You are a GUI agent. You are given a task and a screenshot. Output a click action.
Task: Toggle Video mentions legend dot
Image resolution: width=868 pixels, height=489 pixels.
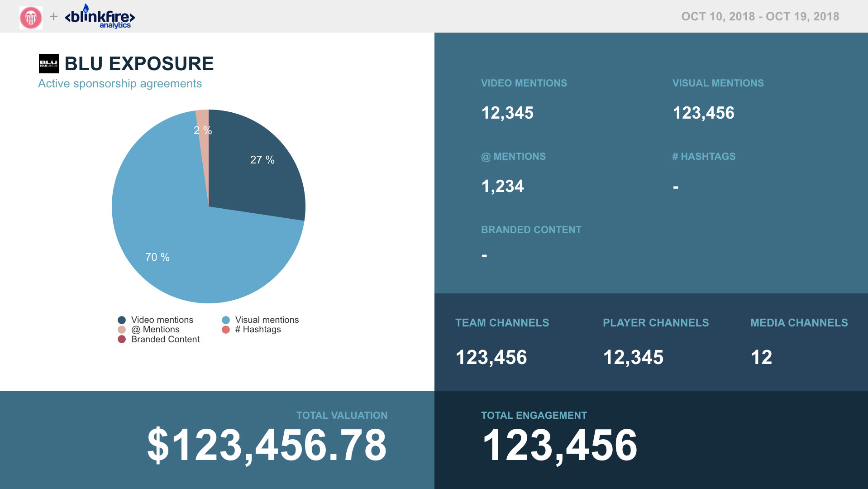[x=122, y=320]
